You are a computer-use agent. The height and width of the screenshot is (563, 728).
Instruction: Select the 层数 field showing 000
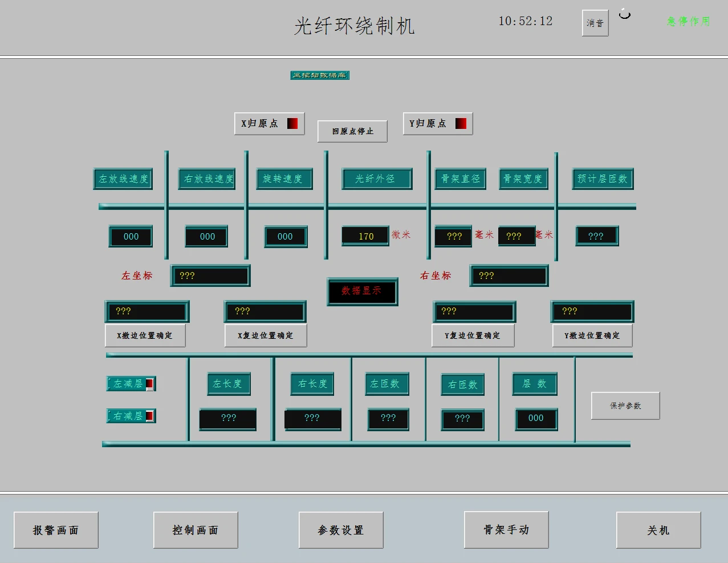click(x=536, y=419)
